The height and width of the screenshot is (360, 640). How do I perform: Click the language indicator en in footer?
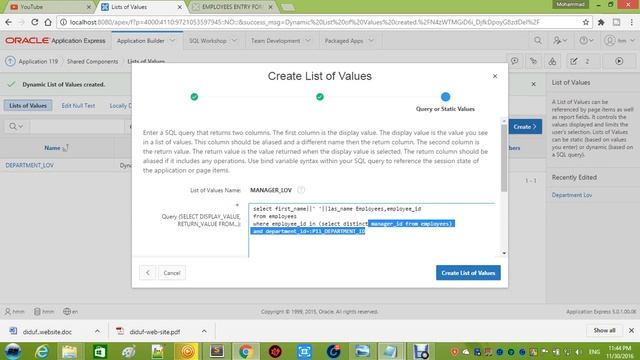71,311
